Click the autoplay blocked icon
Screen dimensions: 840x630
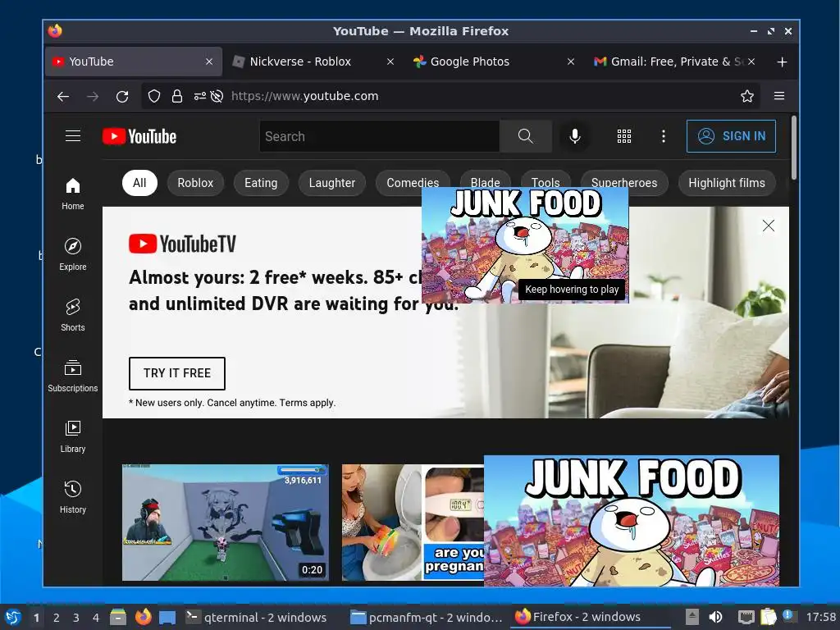point(217,97)
